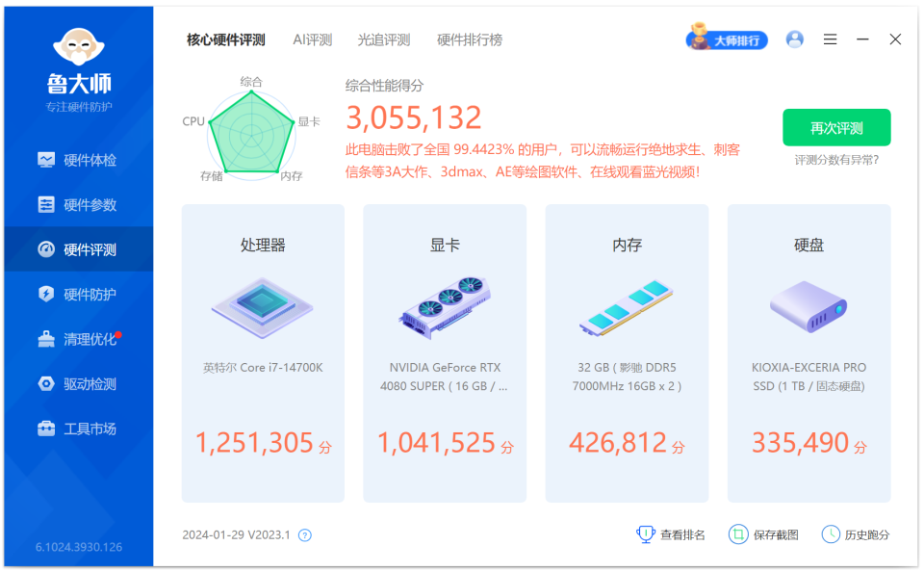924x572 pixels.
Task: Click the user avatar icon
Action: click(x=795, y=39)
